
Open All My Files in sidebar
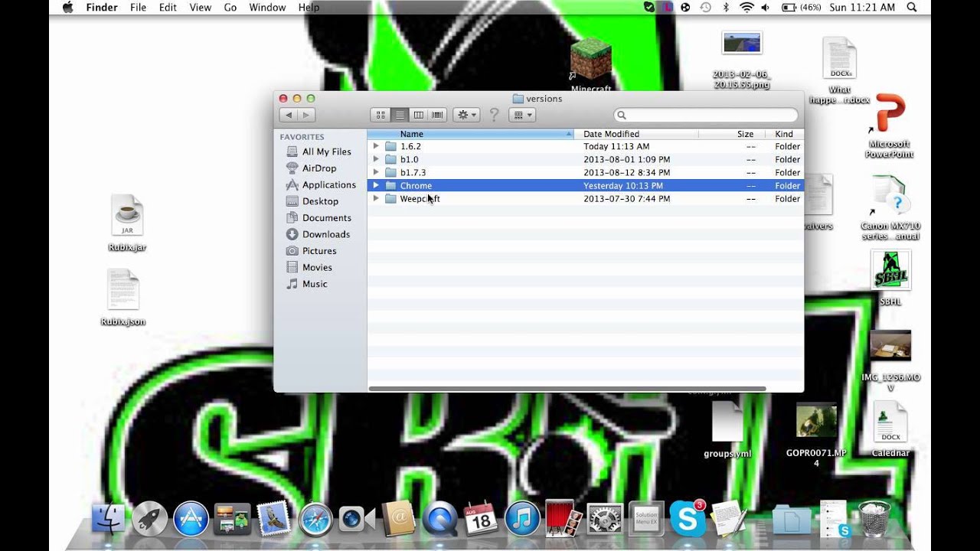coord(318,152)
